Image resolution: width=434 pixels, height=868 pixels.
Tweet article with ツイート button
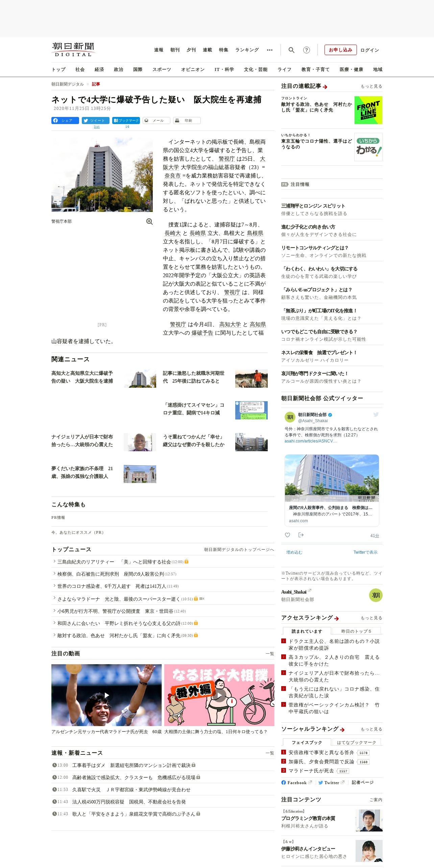96,120
